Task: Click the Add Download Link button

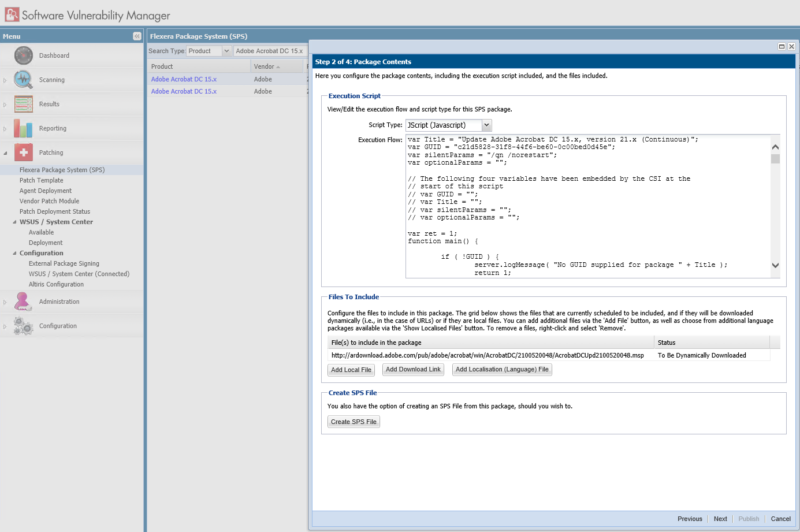Action: [x=413, y=370]
